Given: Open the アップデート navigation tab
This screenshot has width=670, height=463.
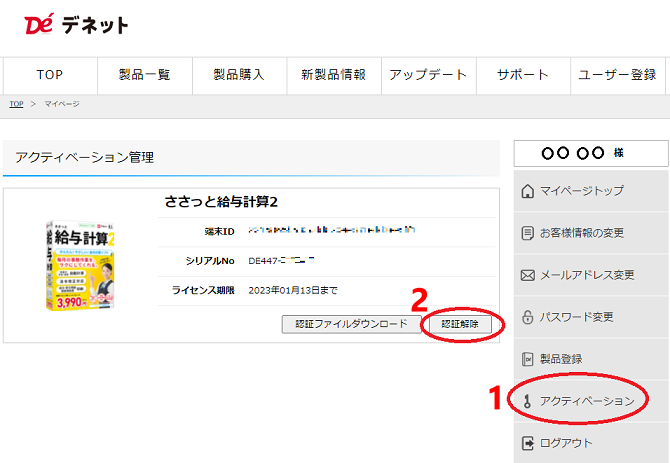Looking at the screenshot, I should pyautogui.click(x=429, y=75).
